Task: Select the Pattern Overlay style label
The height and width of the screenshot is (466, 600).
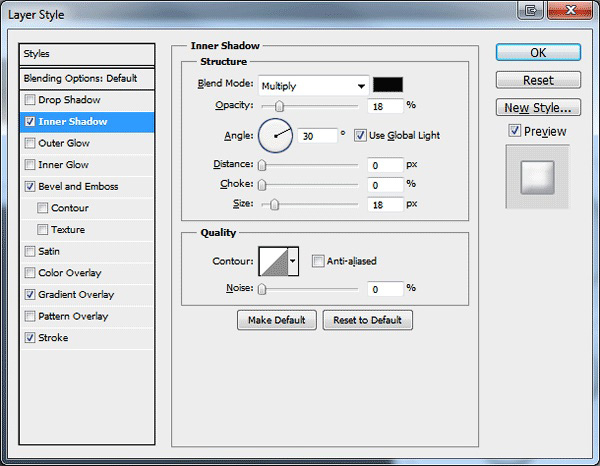Action: click(x=73, y=316)
